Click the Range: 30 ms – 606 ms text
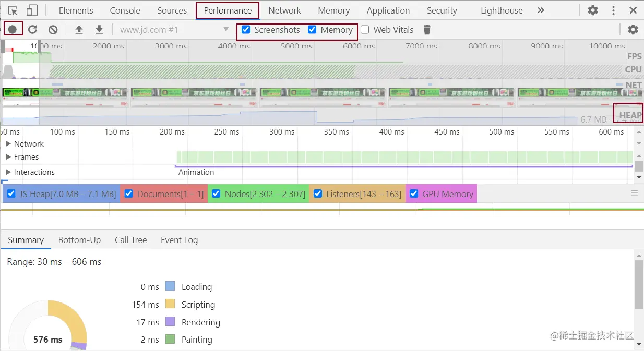The height and width of the screenshot is (351, 644). (x=54, y=262)
